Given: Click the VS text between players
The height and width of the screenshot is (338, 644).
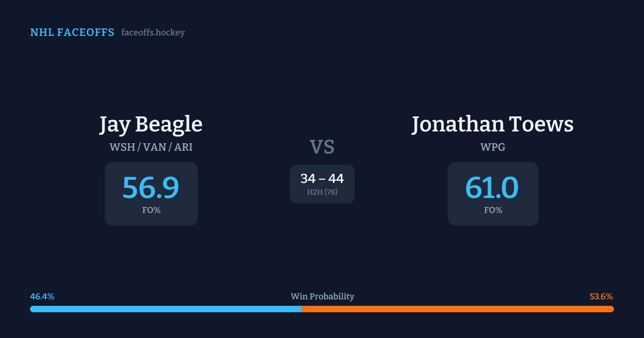Looking at the screenshot, I should click(322, 147).
